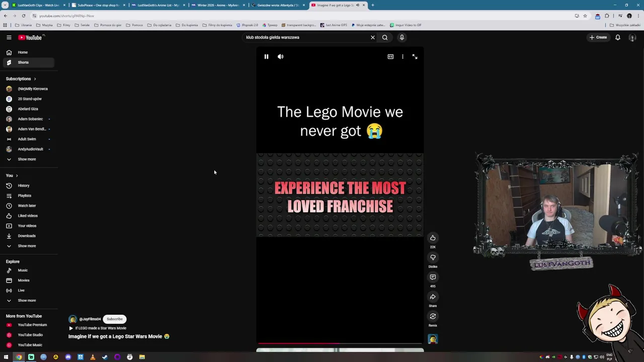The image size is (644, 362).
Task: Pause the Shorts video
Action: [x=266, y=57]
